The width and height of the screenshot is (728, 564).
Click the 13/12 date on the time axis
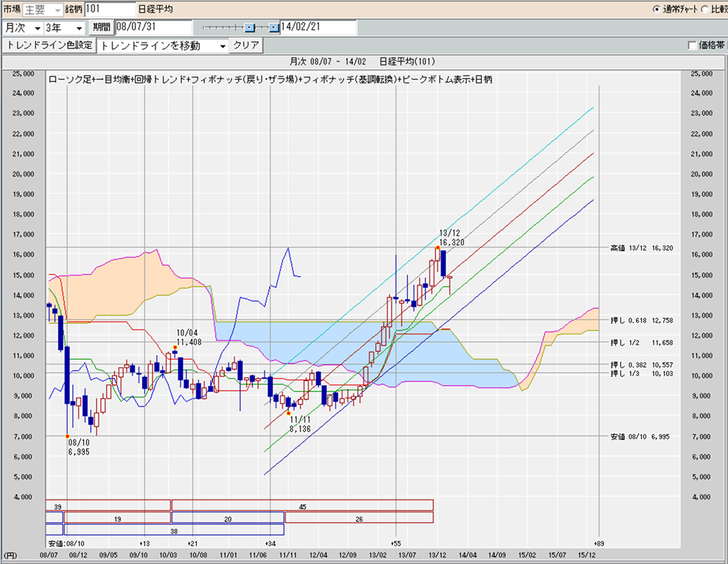(437, 555)
